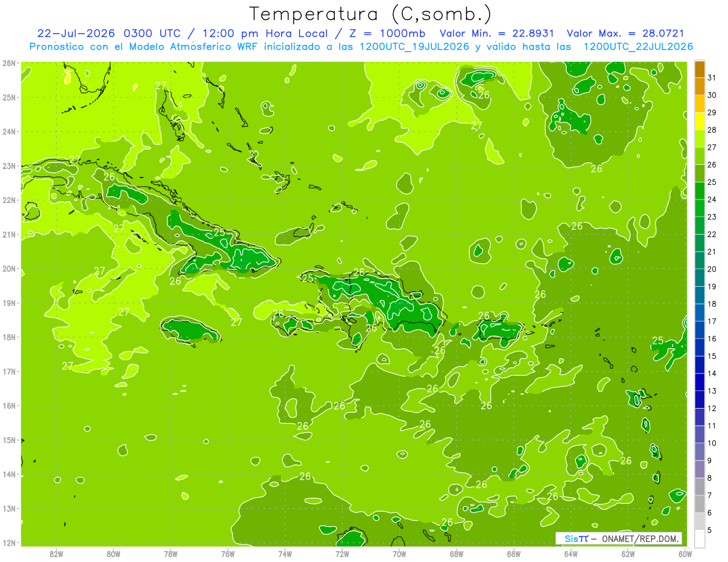Screen dimensions: 728x562
Task: Click the "82W" longitude label
Action: [x=56, y=554]
